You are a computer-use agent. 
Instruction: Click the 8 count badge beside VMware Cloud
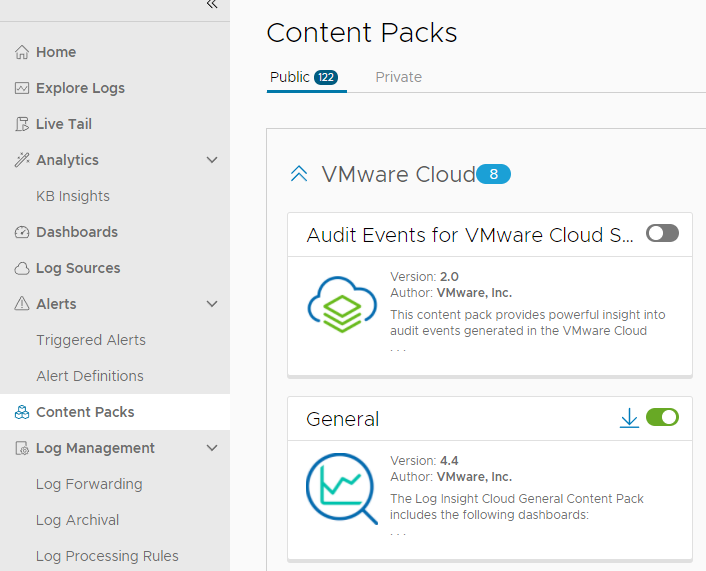pos(493,174)
